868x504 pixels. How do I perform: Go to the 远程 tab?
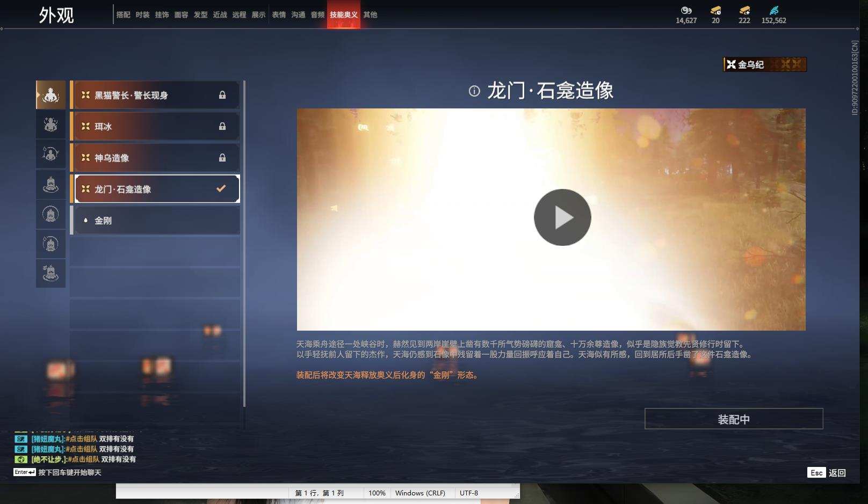(239, 15)
